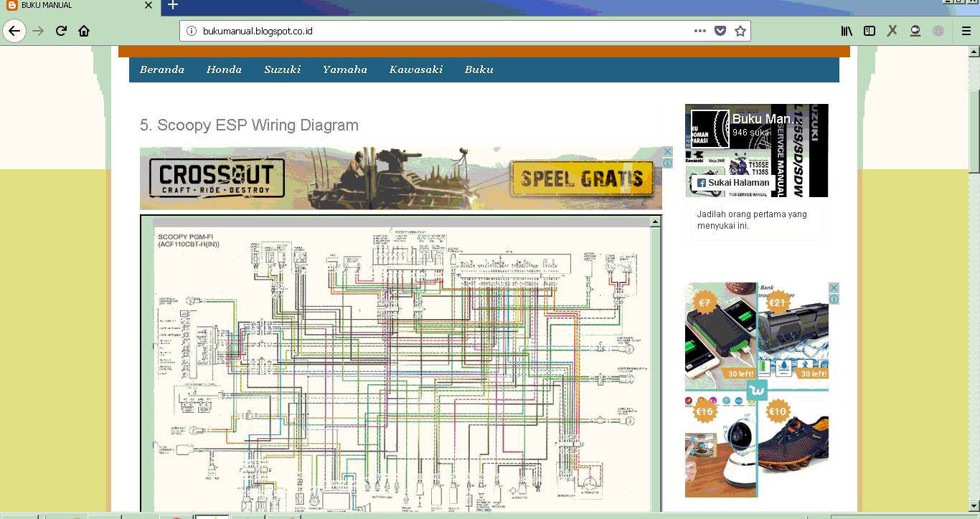
Task: Close the BUKU MANUAL tab
Action: point(149,5)
